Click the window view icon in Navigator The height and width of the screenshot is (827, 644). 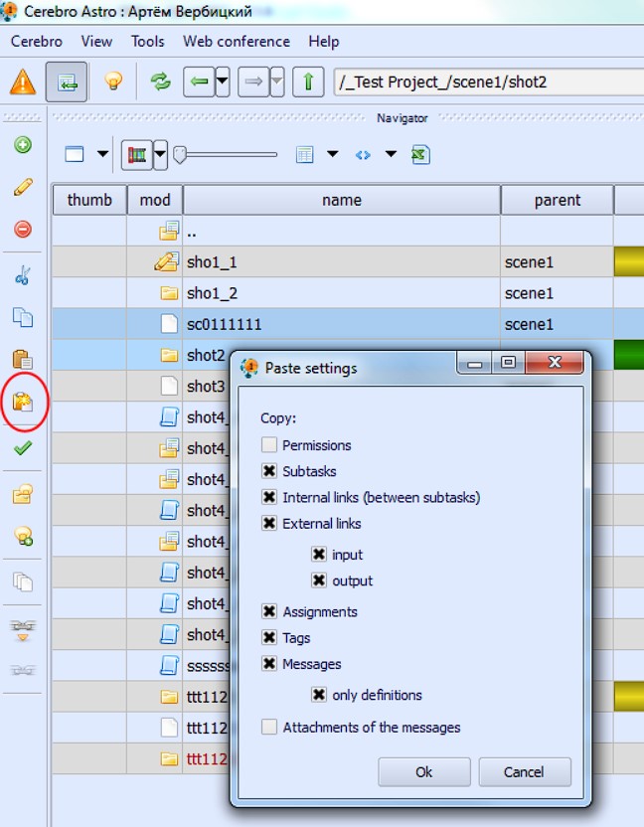pos(75,154)
